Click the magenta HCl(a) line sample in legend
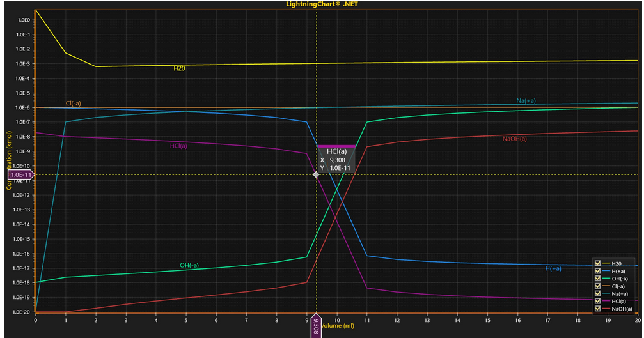 tap(606, 302)
